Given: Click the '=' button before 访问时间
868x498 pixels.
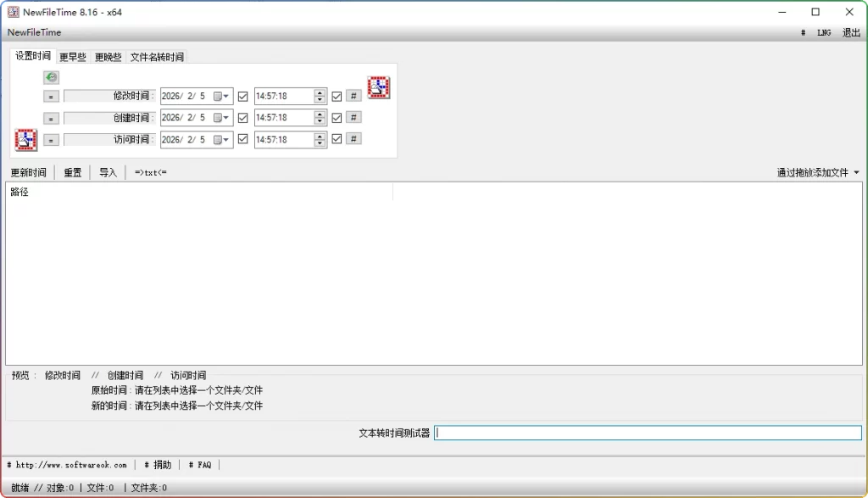Looking at the screenshot, I should pos(51,139).
